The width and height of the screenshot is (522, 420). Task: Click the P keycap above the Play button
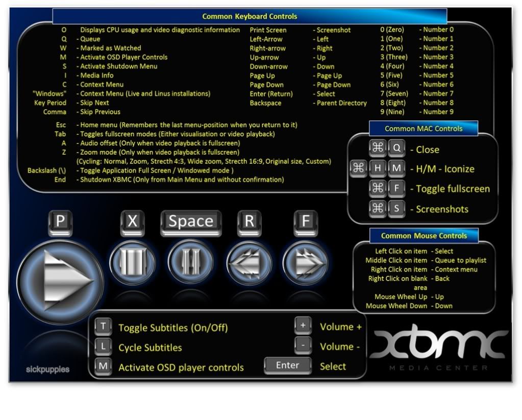(x=61, y=221)
